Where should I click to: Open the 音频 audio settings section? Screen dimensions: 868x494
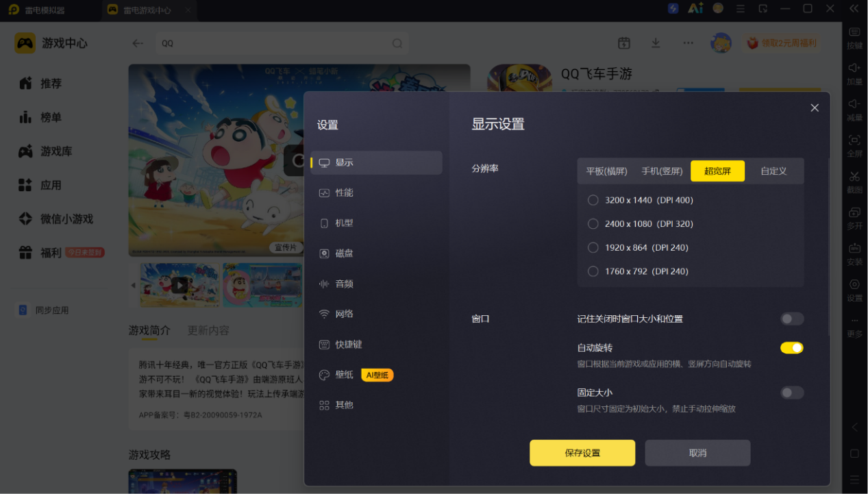click(x=376, y=284)
